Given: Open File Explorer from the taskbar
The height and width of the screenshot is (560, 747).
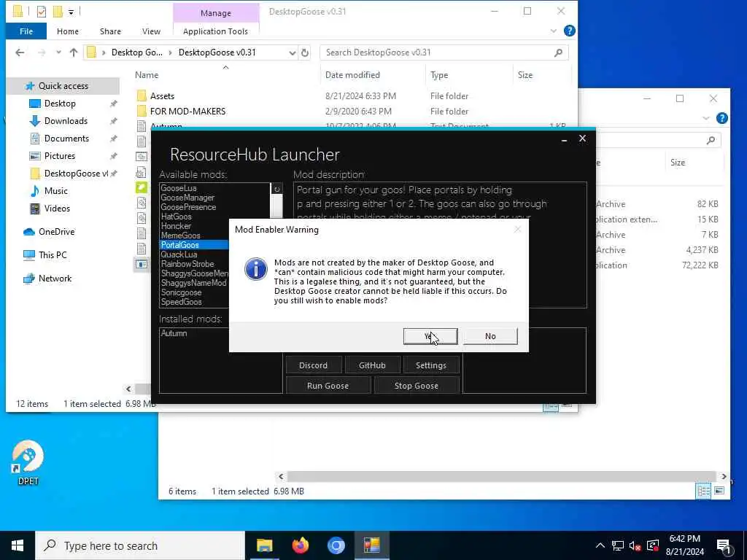Looking at the screenshot, I should [264, 545].
